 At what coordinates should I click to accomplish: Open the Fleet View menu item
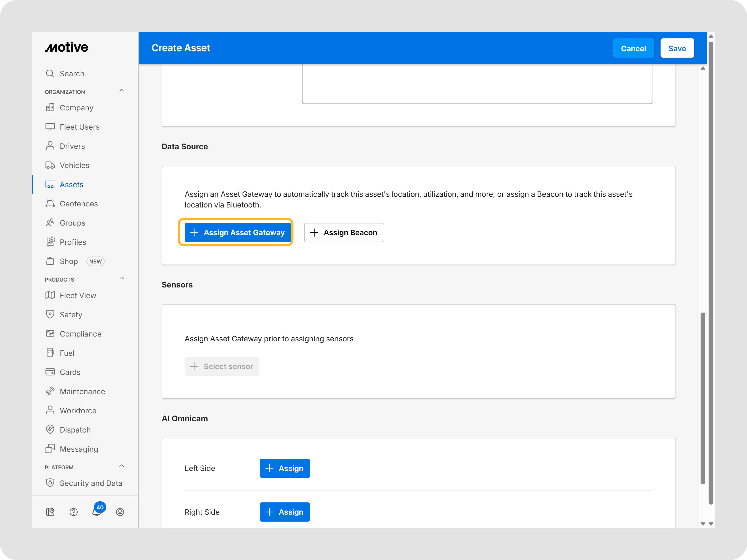(78, 295)
